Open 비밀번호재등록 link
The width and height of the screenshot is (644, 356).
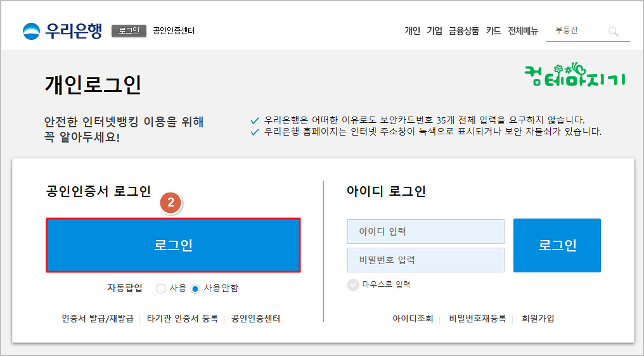pos(477,319)
